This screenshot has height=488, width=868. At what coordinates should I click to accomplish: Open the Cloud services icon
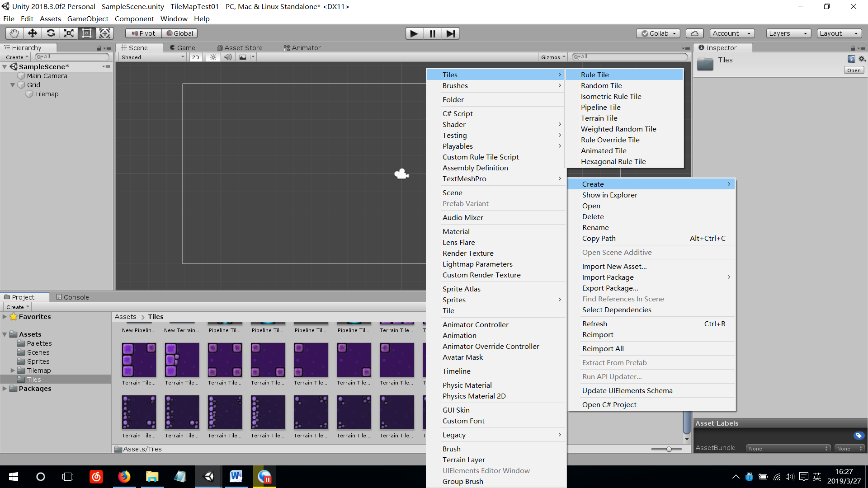coord(694,33)
